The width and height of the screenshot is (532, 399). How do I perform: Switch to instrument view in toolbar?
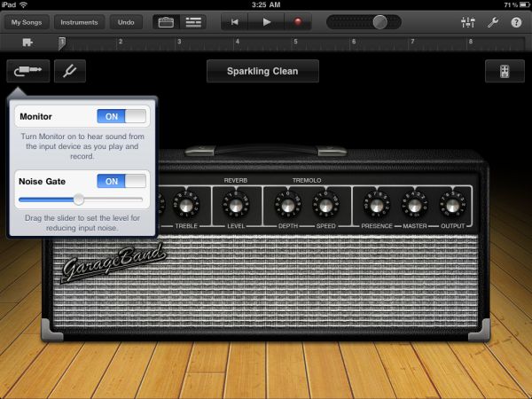166,22
